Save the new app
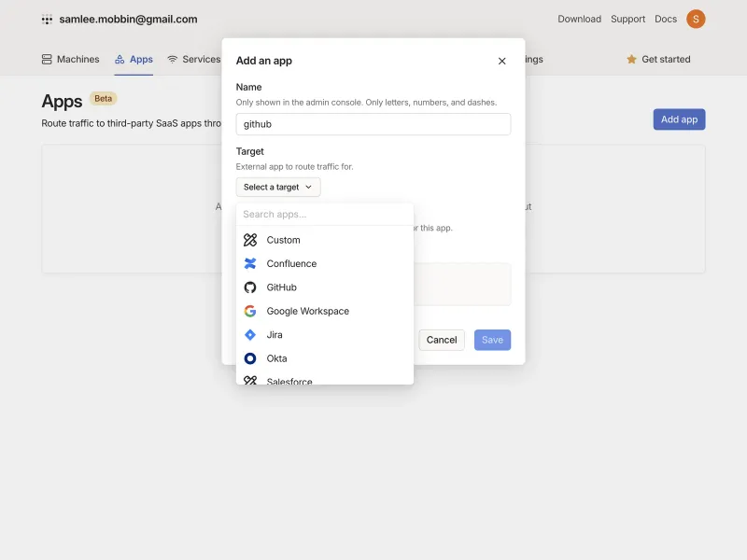Viewport: 747px width, 560px height. pos(493,340)
